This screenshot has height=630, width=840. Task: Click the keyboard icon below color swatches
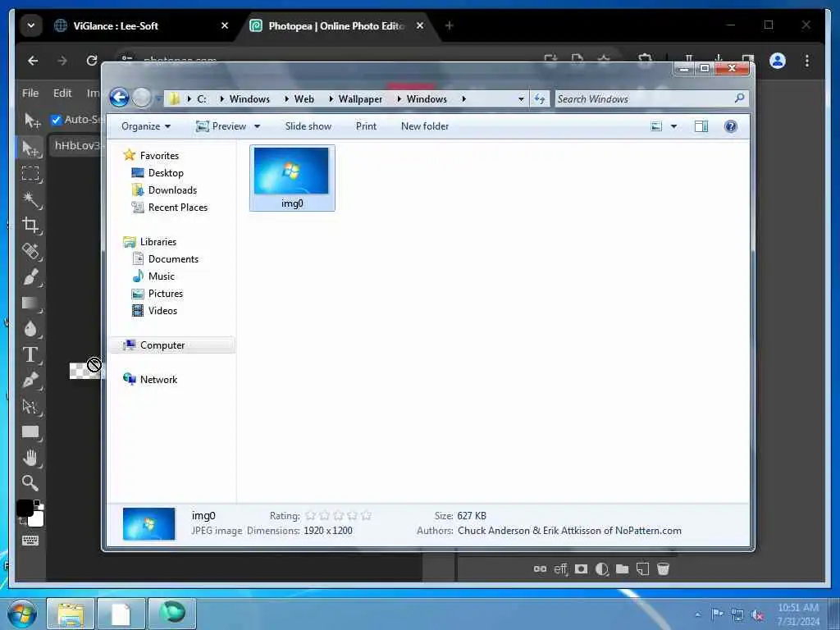coord(30,540)
